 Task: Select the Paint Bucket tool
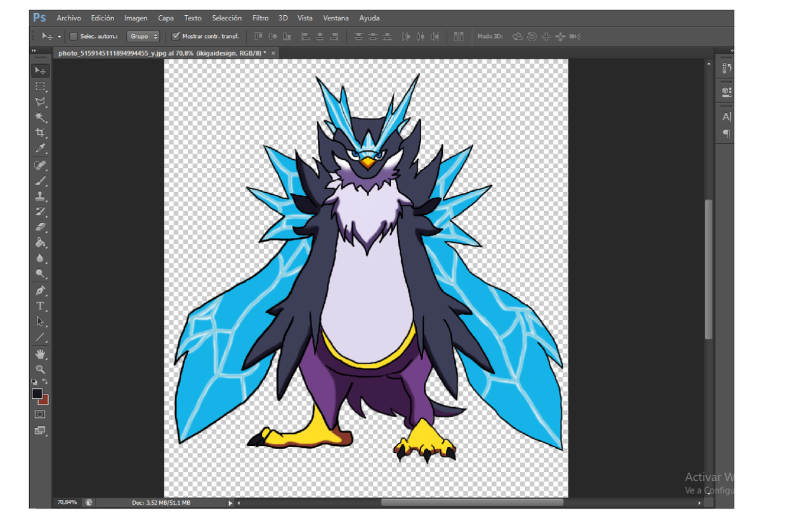40,242
